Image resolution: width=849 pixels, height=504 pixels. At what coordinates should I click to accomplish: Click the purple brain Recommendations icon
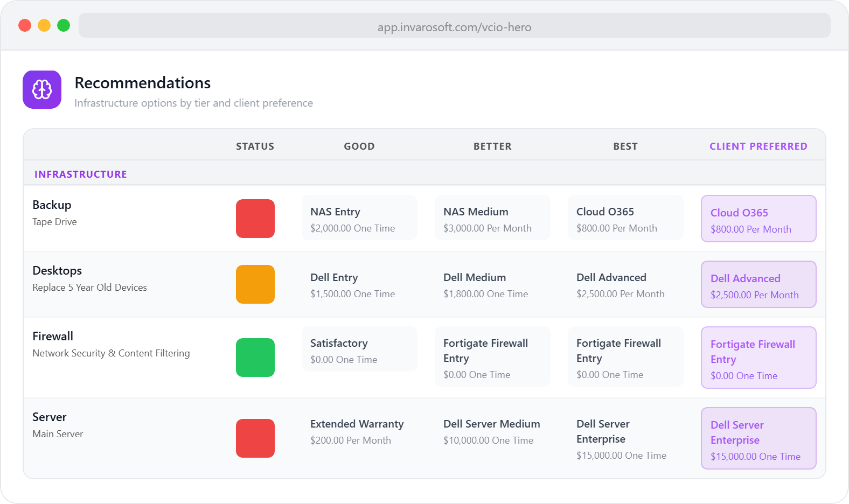click(42, 89)
